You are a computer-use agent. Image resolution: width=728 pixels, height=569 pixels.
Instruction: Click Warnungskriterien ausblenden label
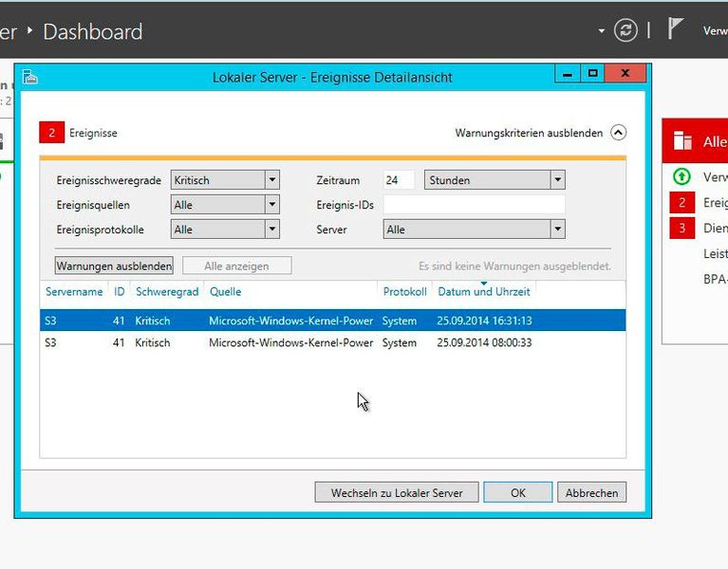coord(529,133)
